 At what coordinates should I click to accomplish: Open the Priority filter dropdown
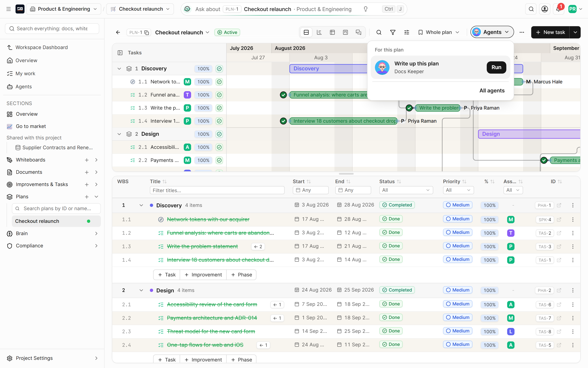tap(458, 190)
